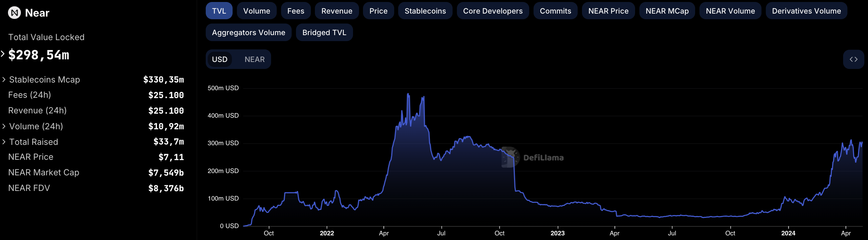
Task: Click the Fees (24h) label
Action: click(x=30, y=95)
